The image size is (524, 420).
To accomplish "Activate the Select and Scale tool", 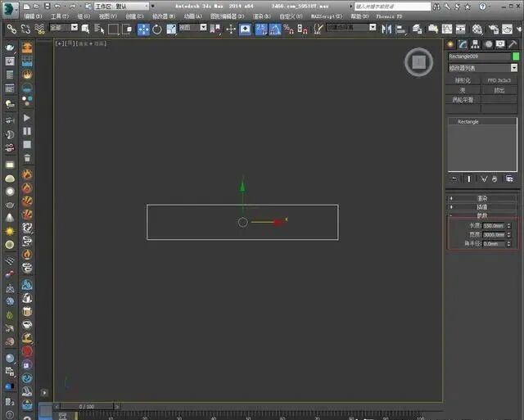I will click(171, 29).
